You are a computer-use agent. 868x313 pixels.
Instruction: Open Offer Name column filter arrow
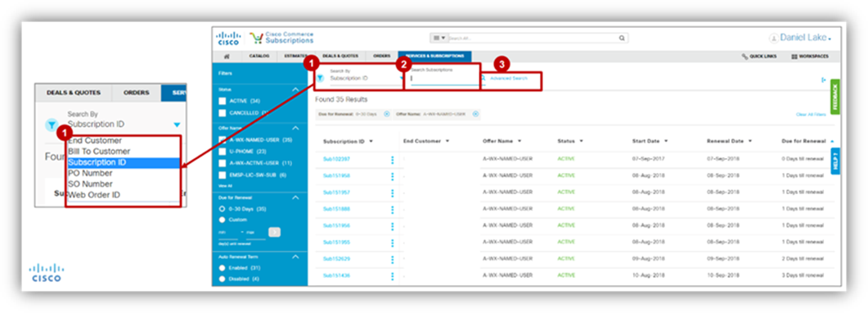(x=519, y=141)
